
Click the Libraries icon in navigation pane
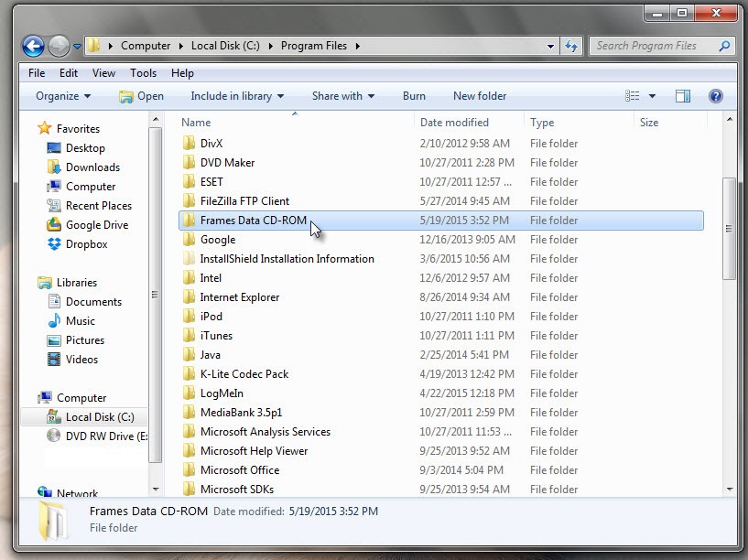click(45, 282)
